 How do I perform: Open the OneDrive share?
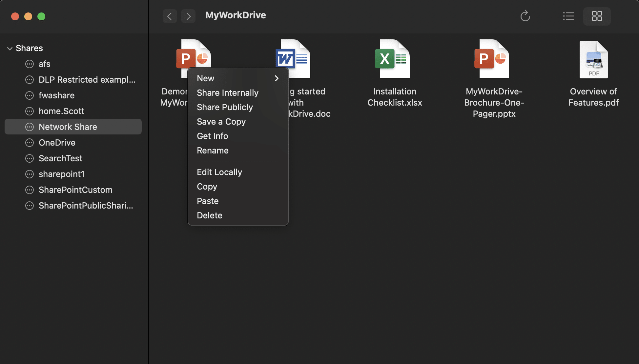pyautogui.click(x=57, y=143)
